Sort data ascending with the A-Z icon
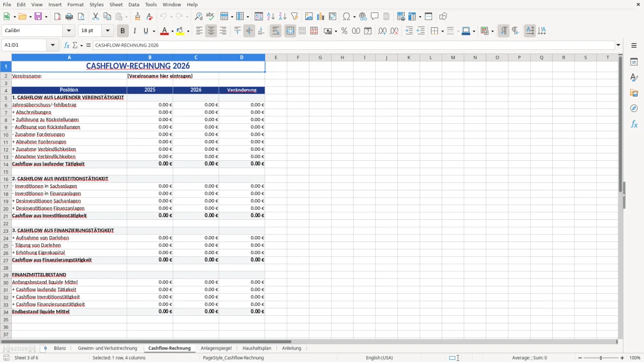644x362 pixels. [271, 16]
